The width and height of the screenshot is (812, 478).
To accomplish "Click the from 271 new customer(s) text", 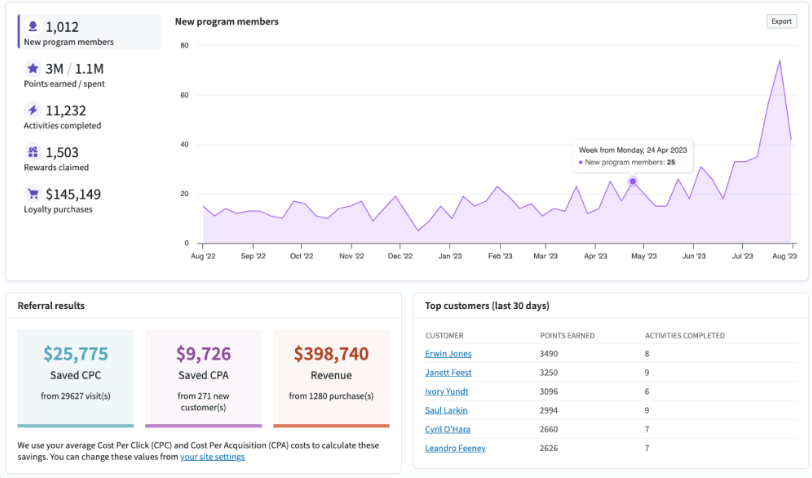I will (203, 401).
